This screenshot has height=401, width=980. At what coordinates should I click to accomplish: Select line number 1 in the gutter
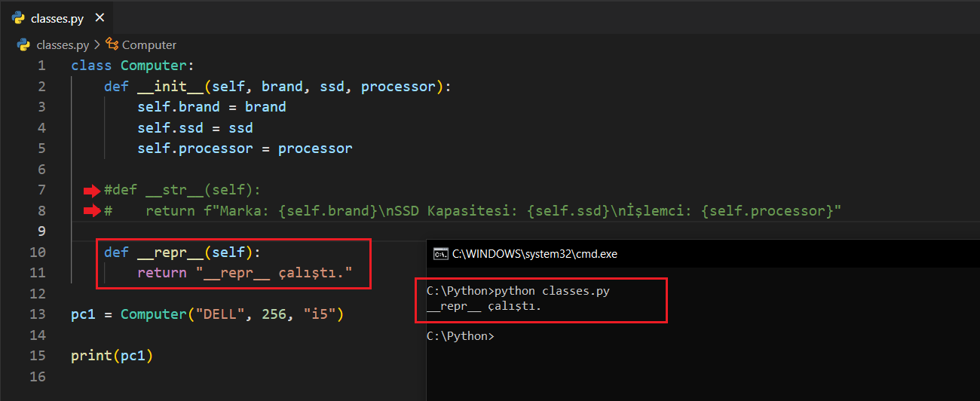(41, 66)
